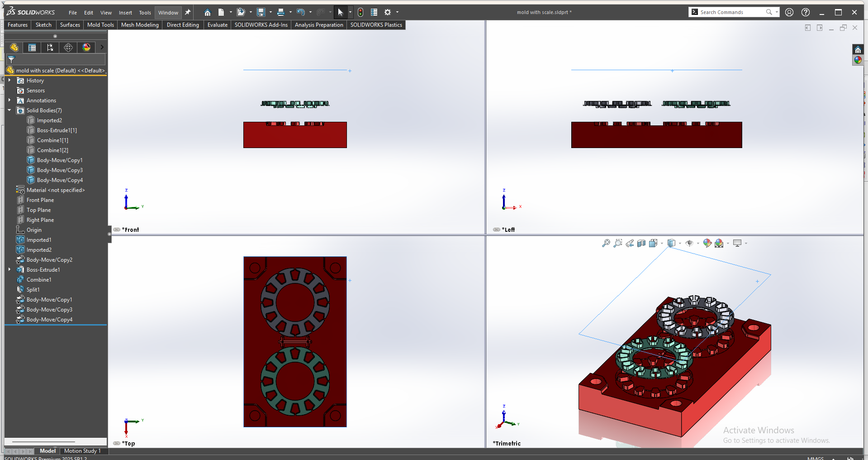
Task: Open the Help question mark icon
Action: [x=806, y=12]
